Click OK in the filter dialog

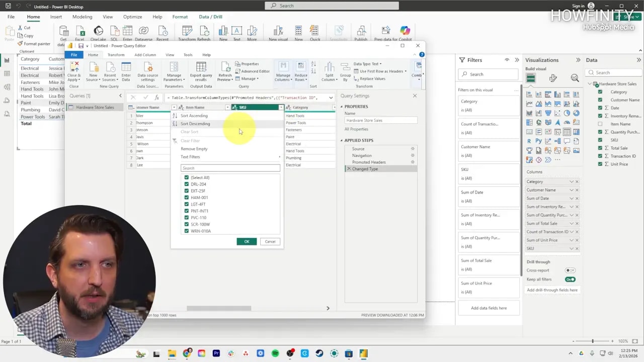(247, 242)
